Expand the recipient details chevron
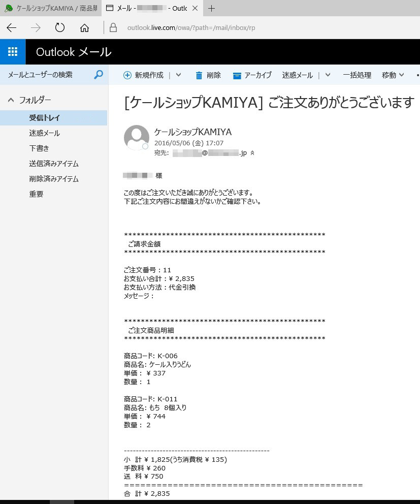 [252, 153]
